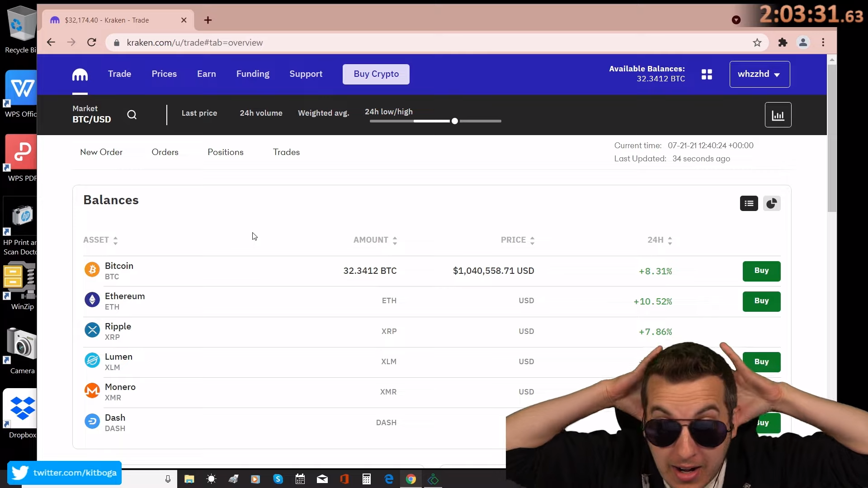The image size is (868, 488).
Task: Click Buy in the Bitcoin row
Action: 761,271
